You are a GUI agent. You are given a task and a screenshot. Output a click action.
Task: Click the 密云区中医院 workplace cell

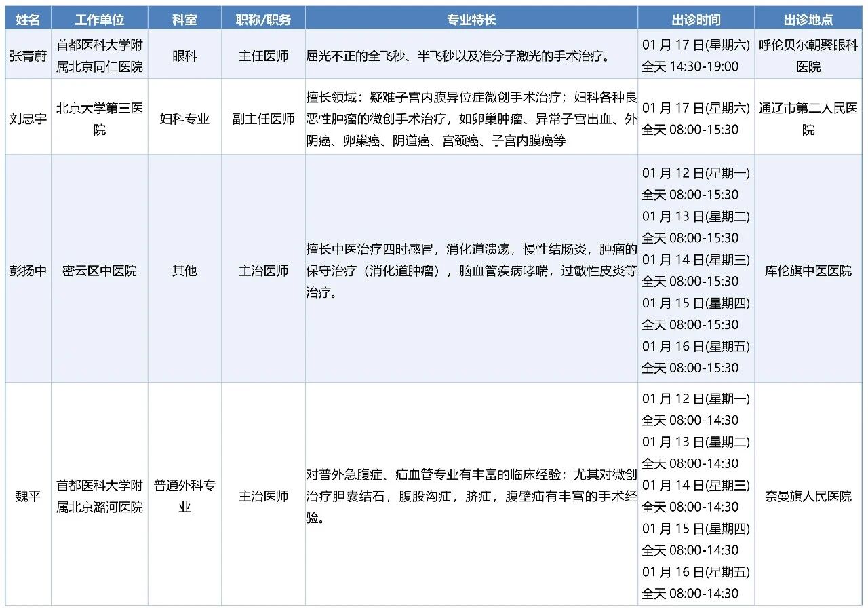click(x=100, y=271)
